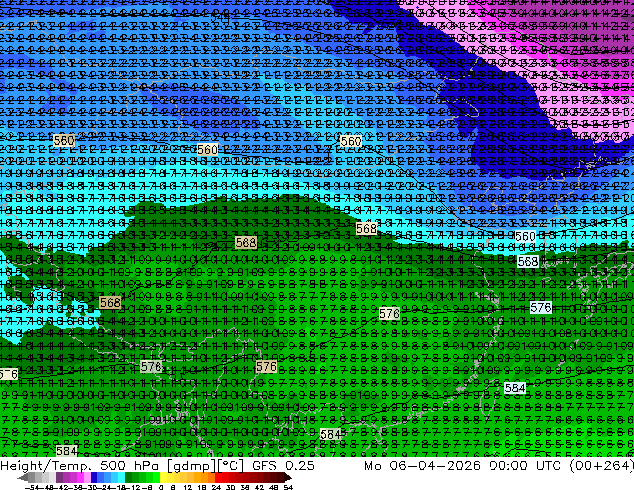Click the "0" label under the color scale
The height and width of the screenshot is (490, 634).
(x=161, y=487)
